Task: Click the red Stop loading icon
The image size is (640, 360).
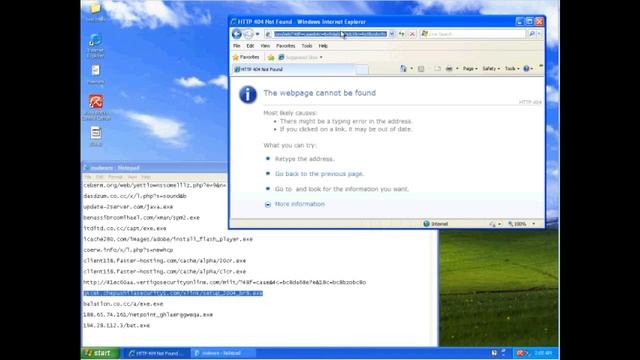Action: pyautogui.click(x=412, y=34)
